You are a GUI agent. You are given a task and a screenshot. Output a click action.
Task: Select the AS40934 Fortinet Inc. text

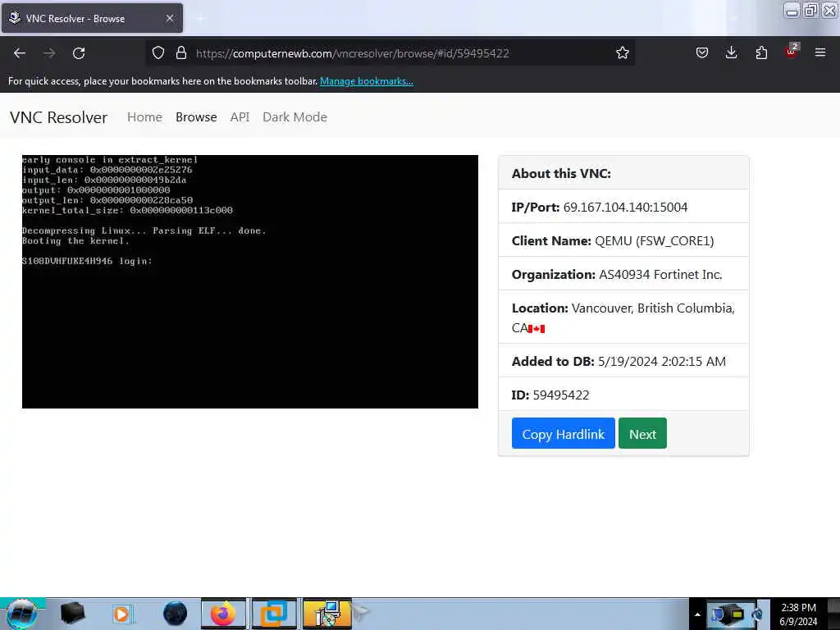click(660, 275)
